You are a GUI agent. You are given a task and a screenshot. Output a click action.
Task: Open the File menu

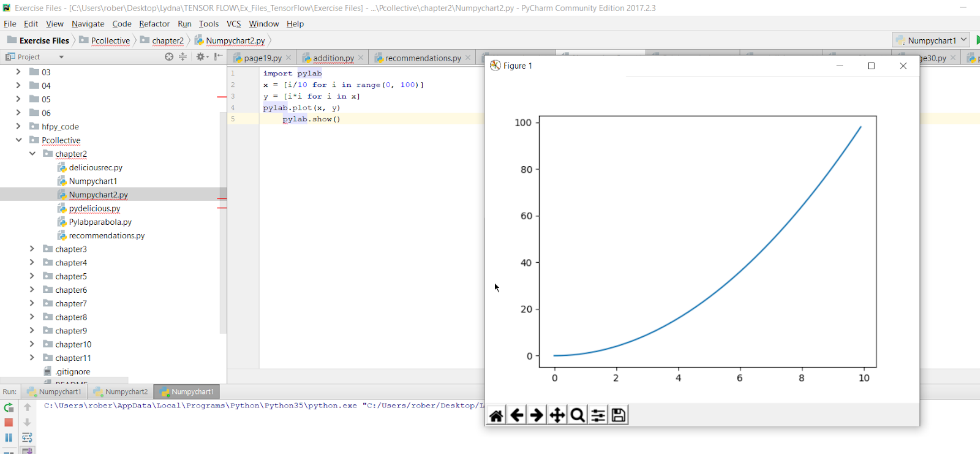[x=10, y=24]
